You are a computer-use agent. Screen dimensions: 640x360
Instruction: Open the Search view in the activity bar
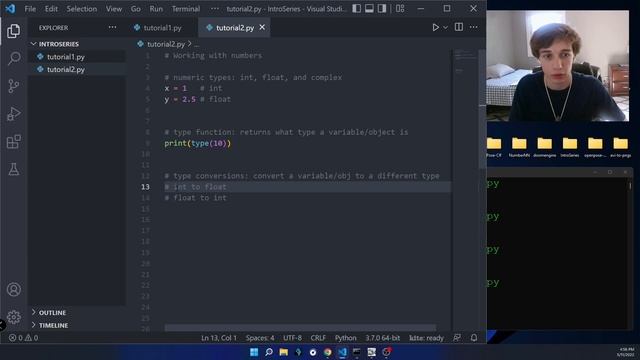pyautogui.click(x=13, y=58)
